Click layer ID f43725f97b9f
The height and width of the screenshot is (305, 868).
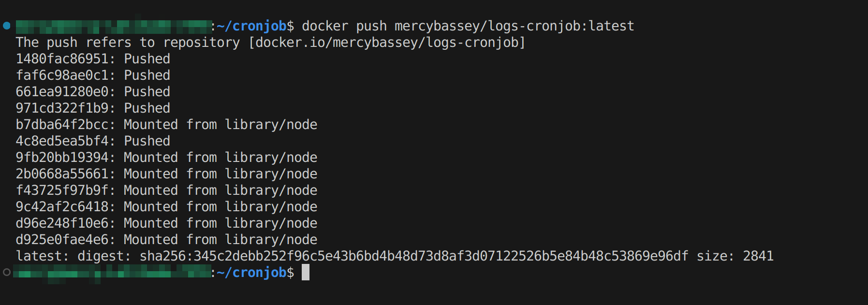click(62, 190)
